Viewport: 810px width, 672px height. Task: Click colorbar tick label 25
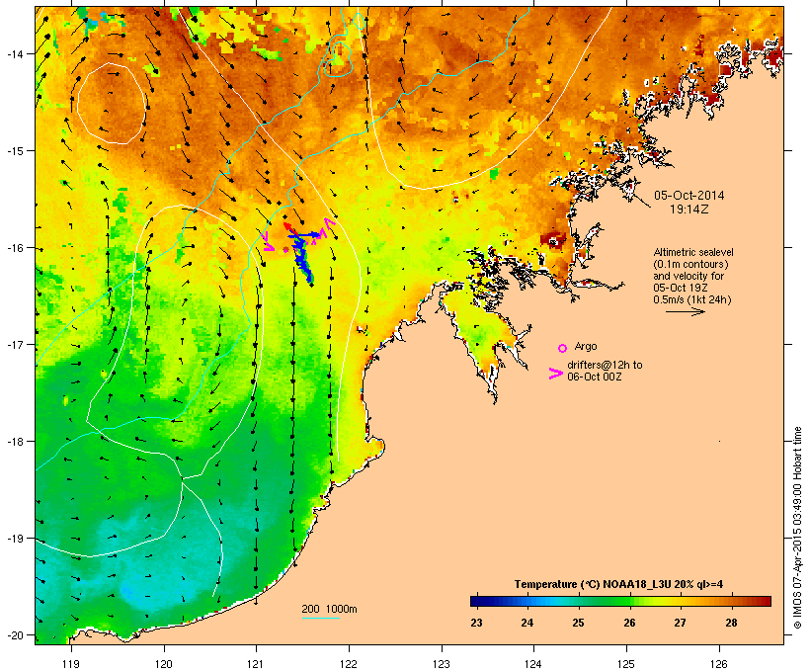point(578,623)
